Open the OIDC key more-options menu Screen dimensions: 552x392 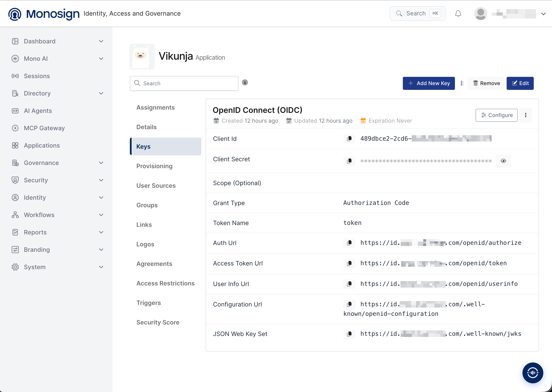(x=526, y=115)
